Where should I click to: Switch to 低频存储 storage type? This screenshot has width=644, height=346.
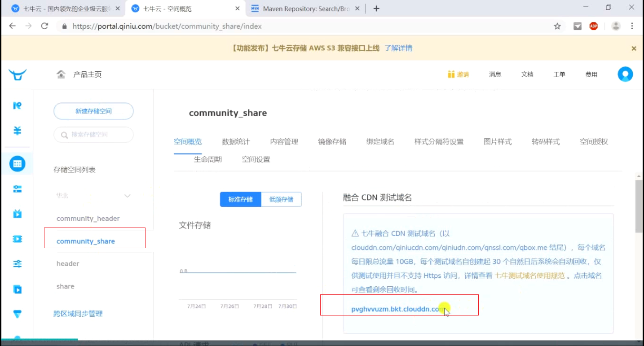pyautogui.click(x=281, y=200)
